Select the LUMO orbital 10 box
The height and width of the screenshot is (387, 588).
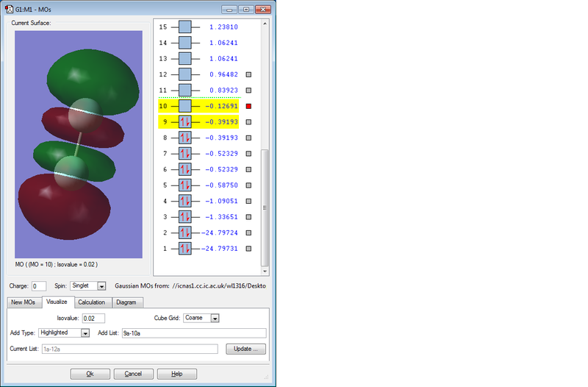tap(185, 106)
